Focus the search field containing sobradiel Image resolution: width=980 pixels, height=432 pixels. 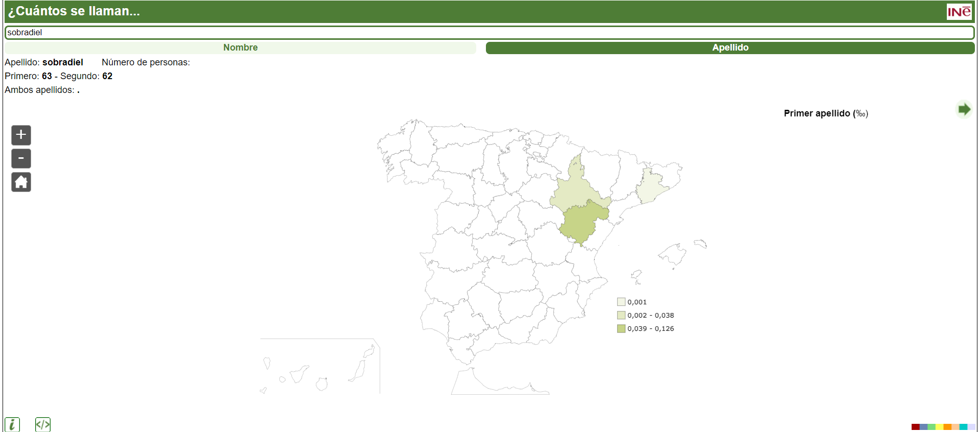(489, 33)
